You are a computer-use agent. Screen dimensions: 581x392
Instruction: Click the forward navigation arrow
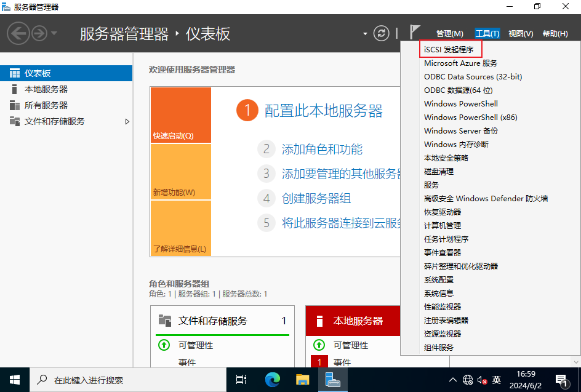click(39, 33)
